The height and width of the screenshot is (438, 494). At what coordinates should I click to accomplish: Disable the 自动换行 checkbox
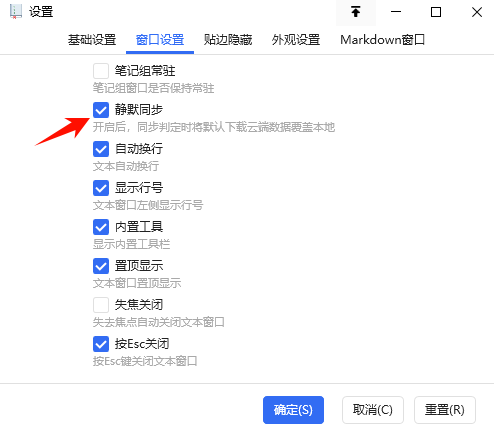click(x=101, y=149)
